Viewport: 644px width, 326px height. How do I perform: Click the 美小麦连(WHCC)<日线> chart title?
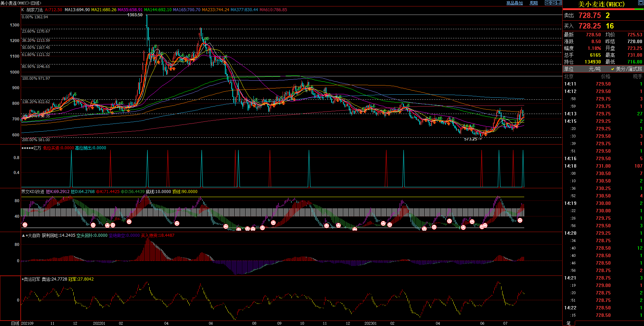21,3
